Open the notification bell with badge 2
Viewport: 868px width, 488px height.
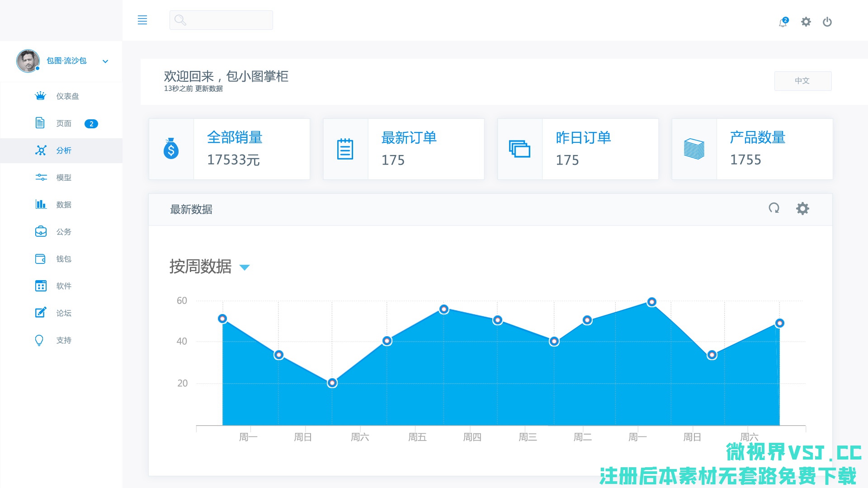(x=783, y=22)
